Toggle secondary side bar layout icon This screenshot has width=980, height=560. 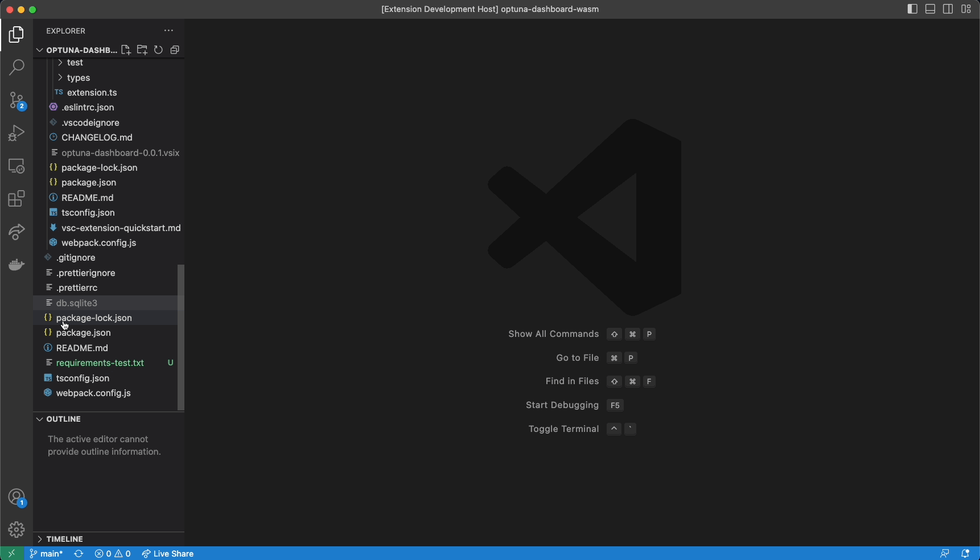[948, 9]
